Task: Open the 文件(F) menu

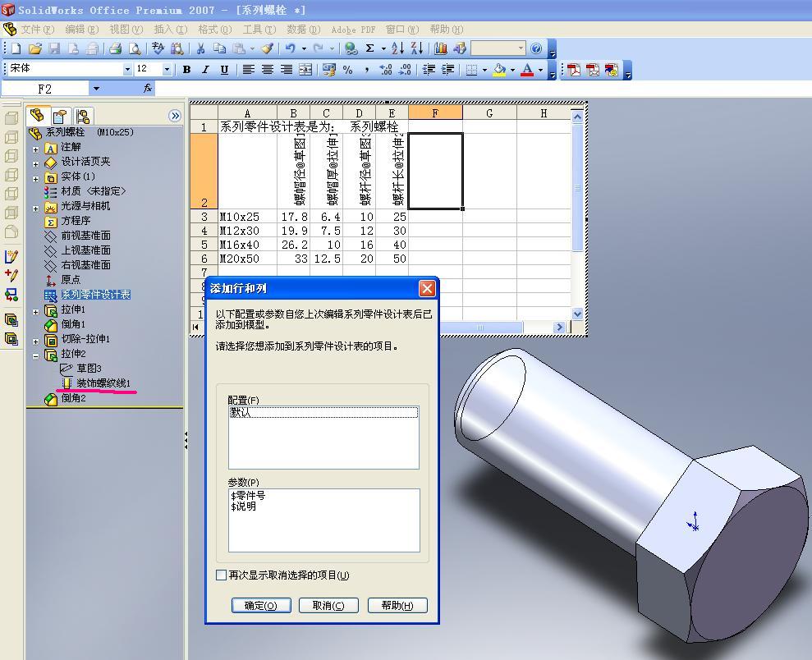Action: click(37, 30)
